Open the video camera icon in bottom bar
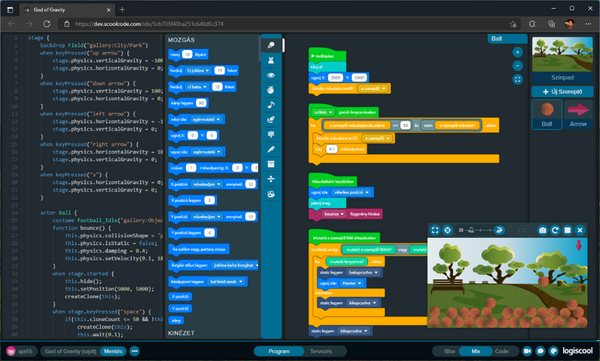The image size is (600, 361). [527, 351]
